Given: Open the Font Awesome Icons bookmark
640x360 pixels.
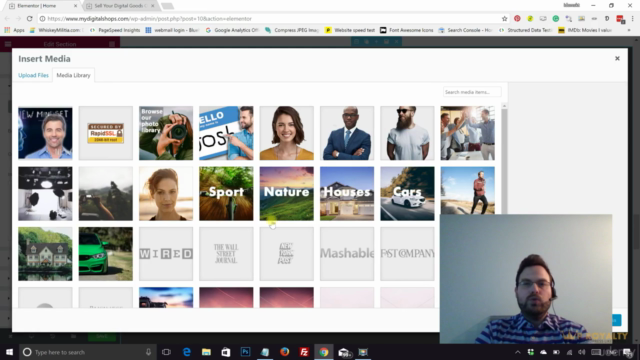Looking at the screenshot, I should pos(407,30).
